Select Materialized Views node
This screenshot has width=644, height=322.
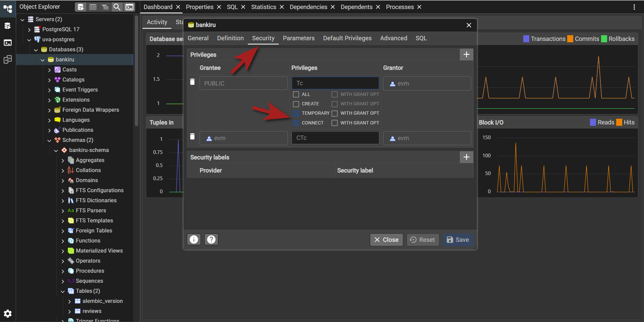pos(99,251)
